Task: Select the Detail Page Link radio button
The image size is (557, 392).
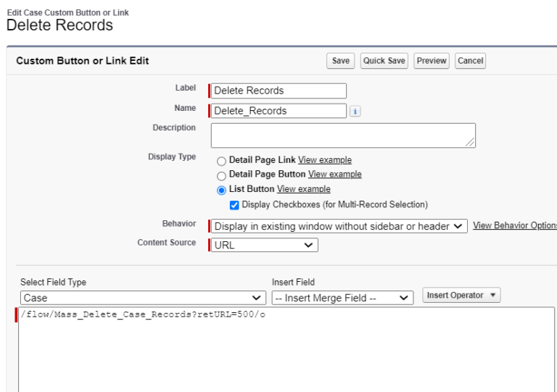Action: coord(221,161)
